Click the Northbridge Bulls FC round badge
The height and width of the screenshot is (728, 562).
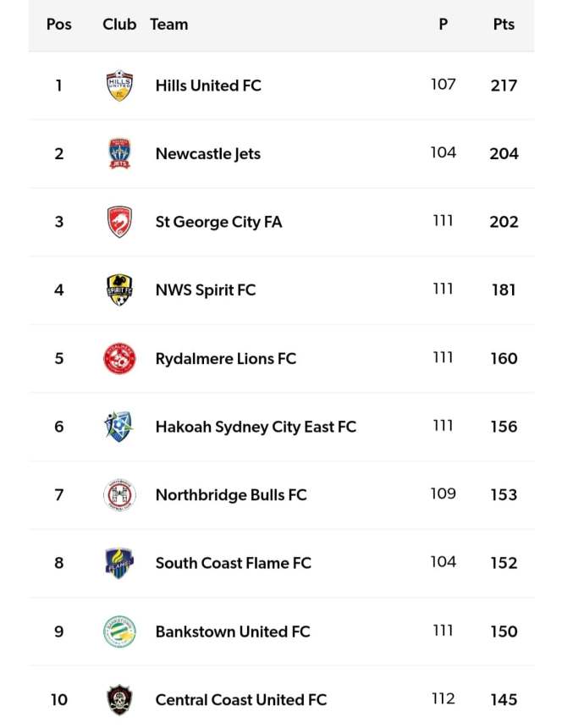click(x=119, y=494)
